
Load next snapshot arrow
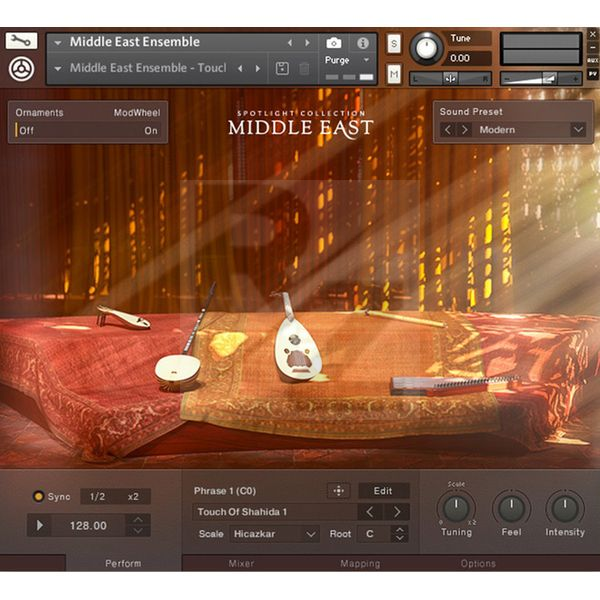tap(258, 68)
